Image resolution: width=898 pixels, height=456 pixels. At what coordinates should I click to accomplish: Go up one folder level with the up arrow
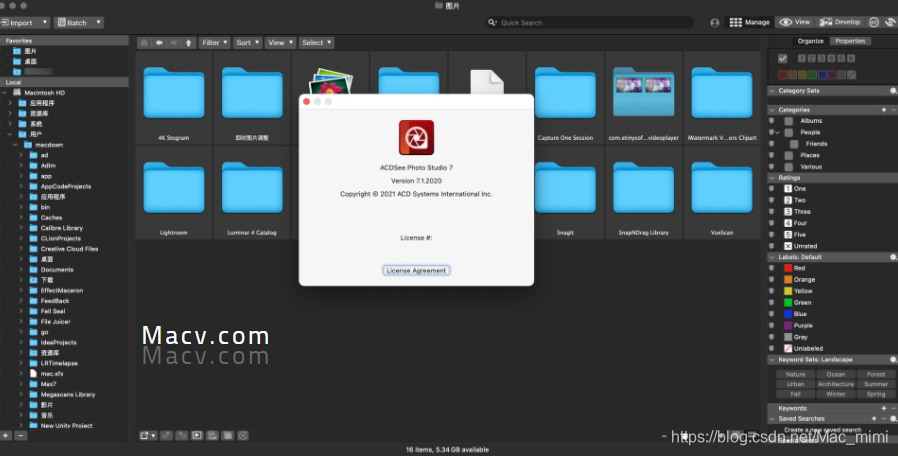(188, 43)
